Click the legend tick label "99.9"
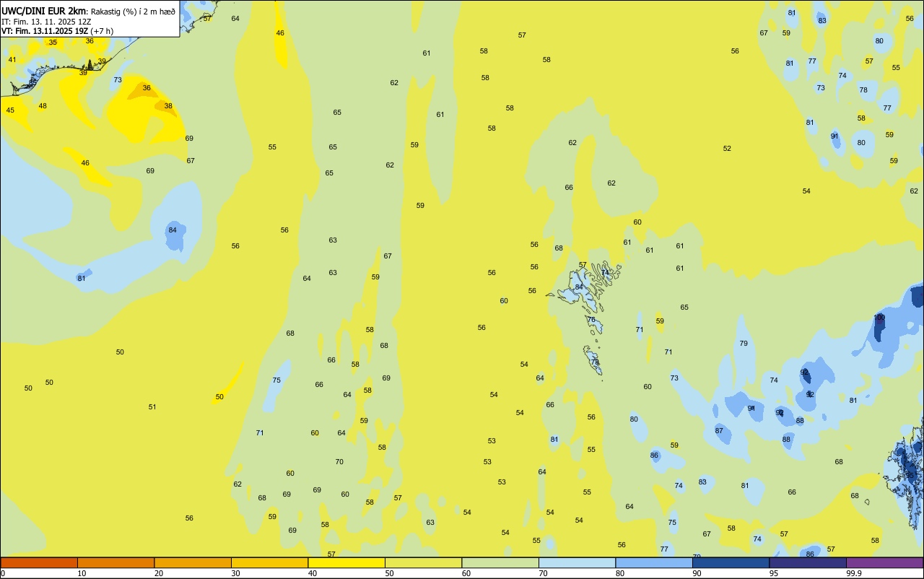The width and height of the screenshot is (924, 579). [x=854, y=573]
